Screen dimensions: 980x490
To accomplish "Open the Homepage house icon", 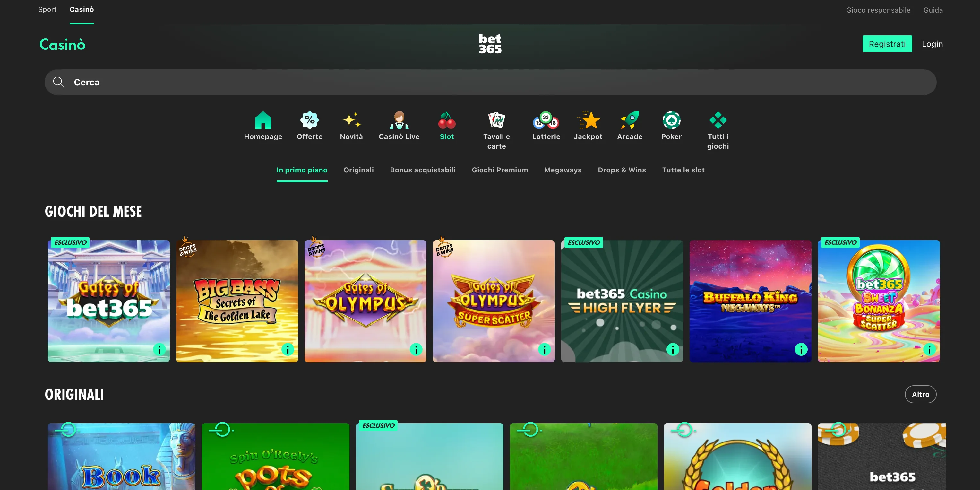I will (263, 120).
